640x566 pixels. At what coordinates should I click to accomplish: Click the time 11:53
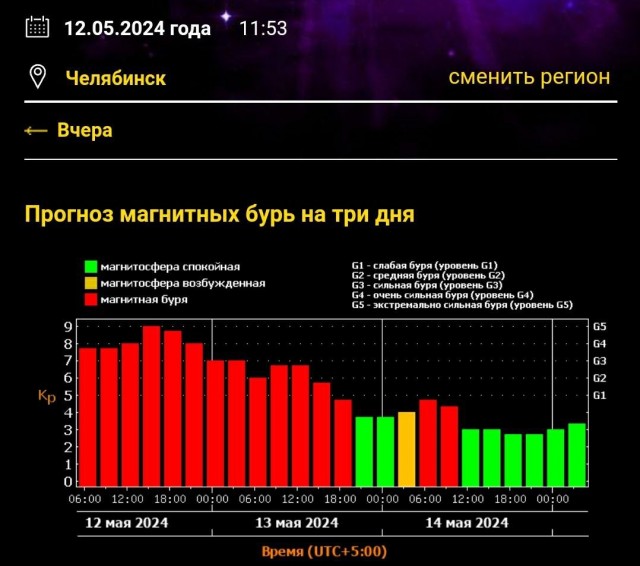point(263,28)
